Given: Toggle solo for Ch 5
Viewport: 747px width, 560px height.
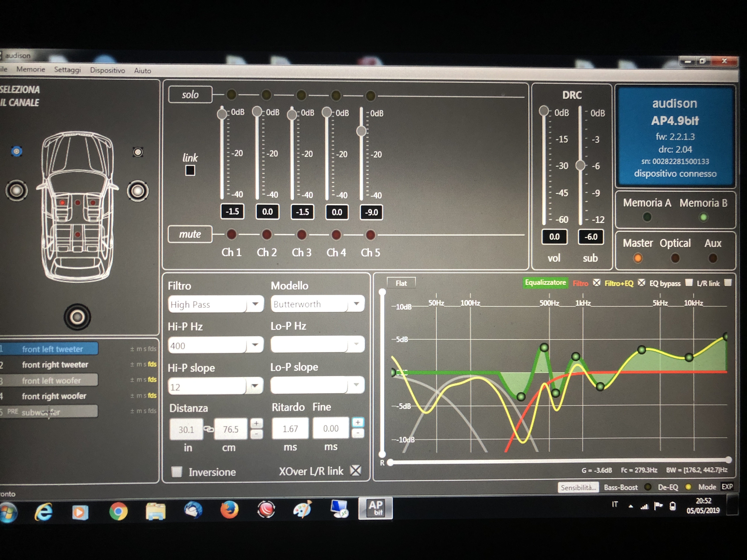Looking at the screenshot, I should (371, 96).
